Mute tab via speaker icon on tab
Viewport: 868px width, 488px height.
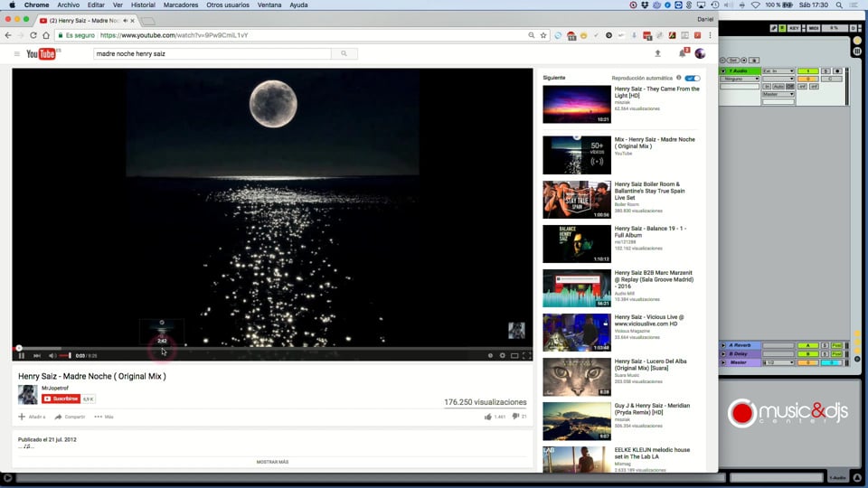tap(125, 21)
